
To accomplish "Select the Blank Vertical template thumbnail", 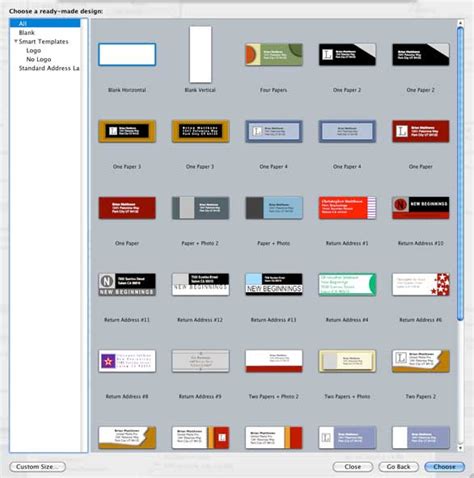I will [200, 54].
